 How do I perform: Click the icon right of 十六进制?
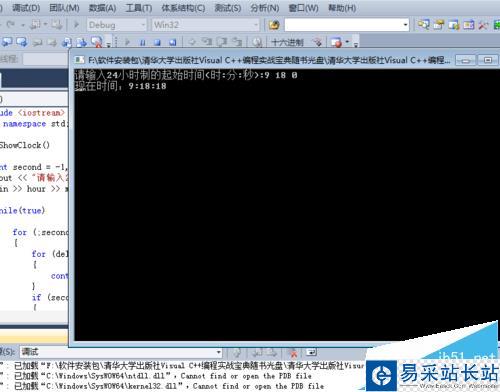pos(317,42)
